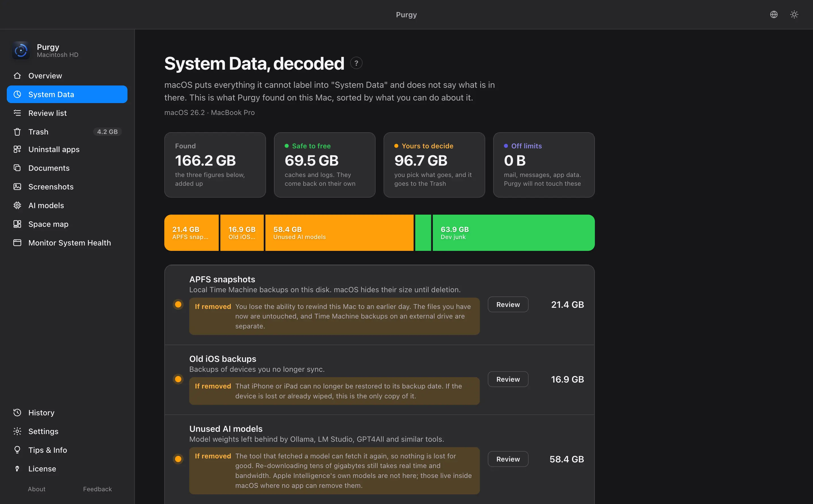Click the 'Unused AI models' row heading

click(x=226, y=429)
